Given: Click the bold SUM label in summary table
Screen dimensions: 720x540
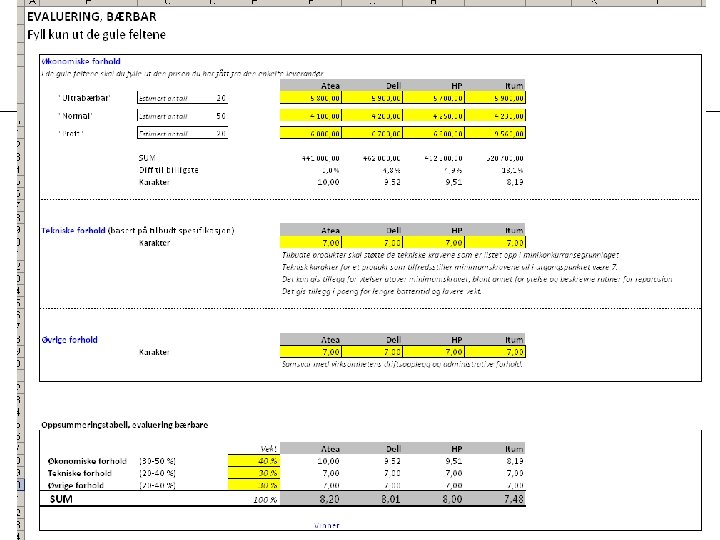Looking at the screenshot, I should click(61, 499).
